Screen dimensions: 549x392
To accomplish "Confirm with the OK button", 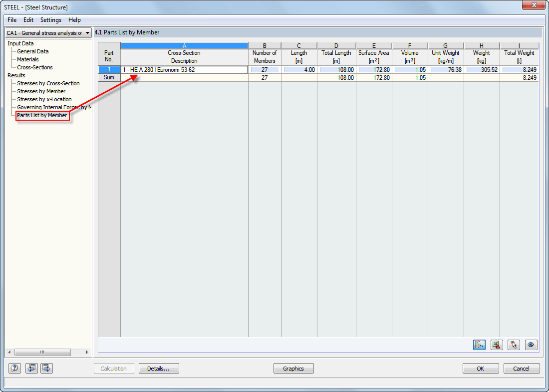I will pyautogui.click(x=481, y=369).
